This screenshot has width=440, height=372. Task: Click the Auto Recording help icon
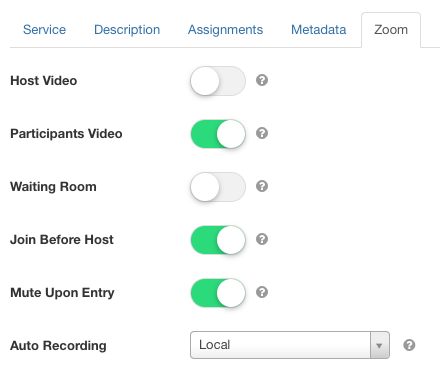point(409,345)
